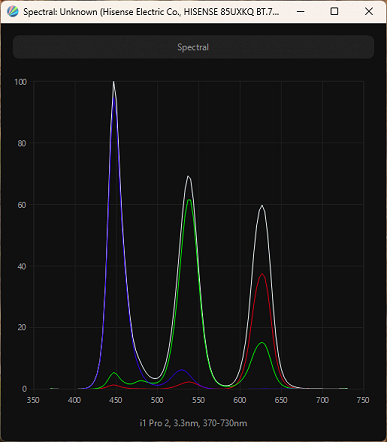Click the x-axis label 750
Screen dimensions: 387x442
[x=363, y=400]
